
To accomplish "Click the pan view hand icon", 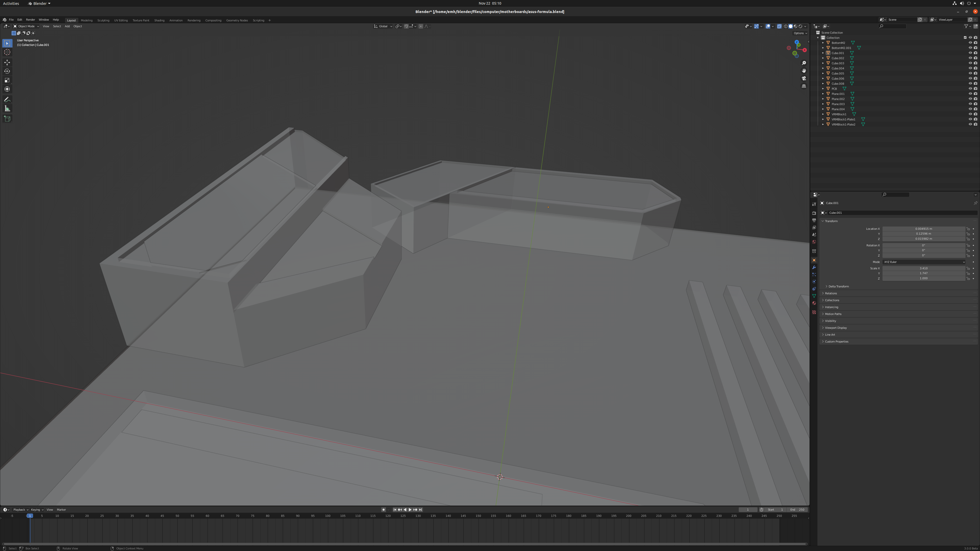I will 804,71.
